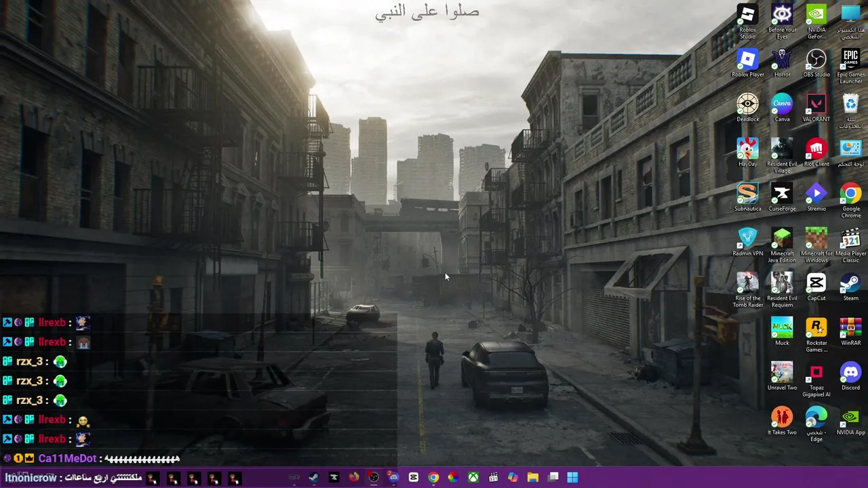Select the HayDay desktop shortcut
The height and width of the screenshot is (488, 868).
click(x=747, y=152)
